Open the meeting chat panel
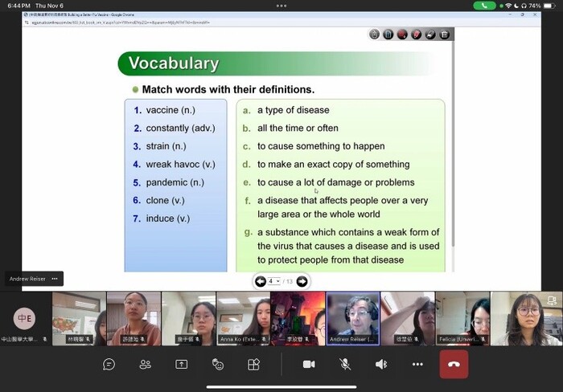563x392 pixels. (x=109, y=364)
